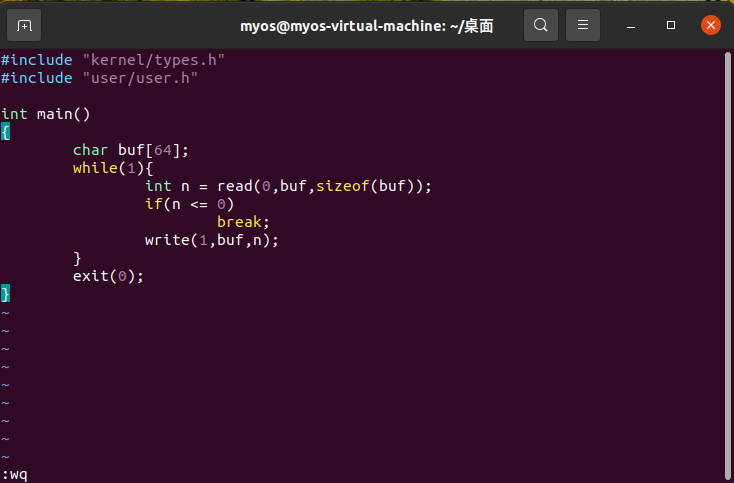Click the if(n <= 0) condition
Screen dimensions: 734x483
click(x=189, y=204)
